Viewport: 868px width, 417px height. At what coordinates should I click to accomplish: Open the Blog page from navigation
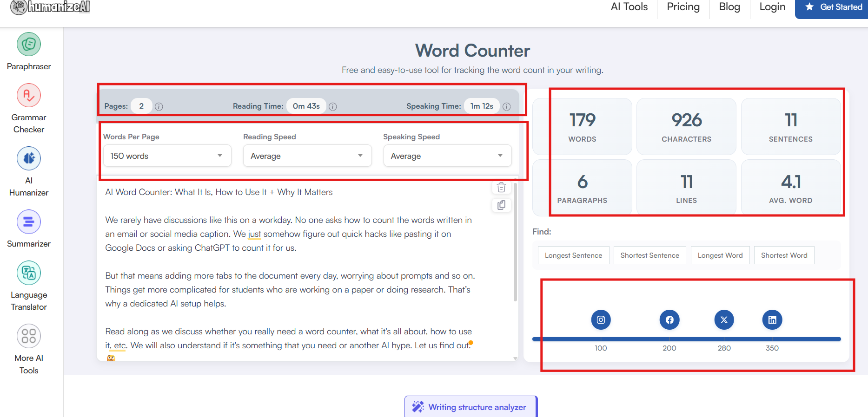click(x=729, y=7)
